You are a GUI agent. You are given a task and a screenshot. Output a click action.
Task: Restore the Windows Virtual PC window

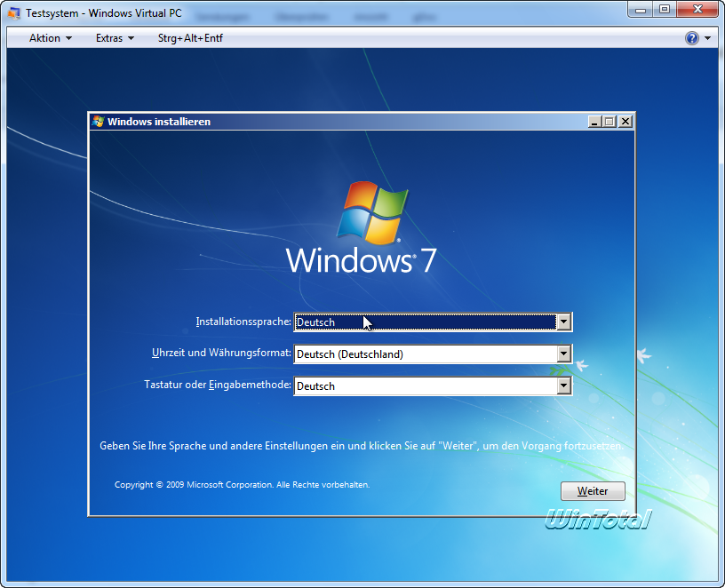pyautogui.click(x=665, y=10)
